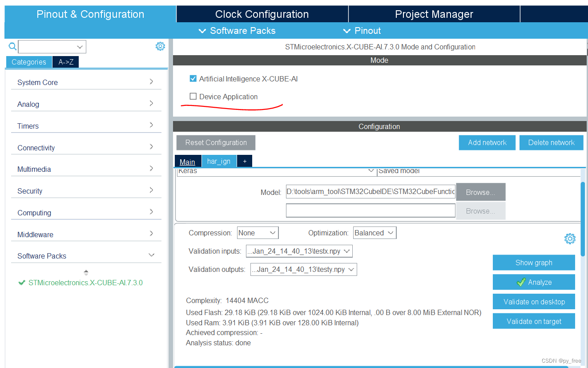Click the Add network button

(487, 142)
